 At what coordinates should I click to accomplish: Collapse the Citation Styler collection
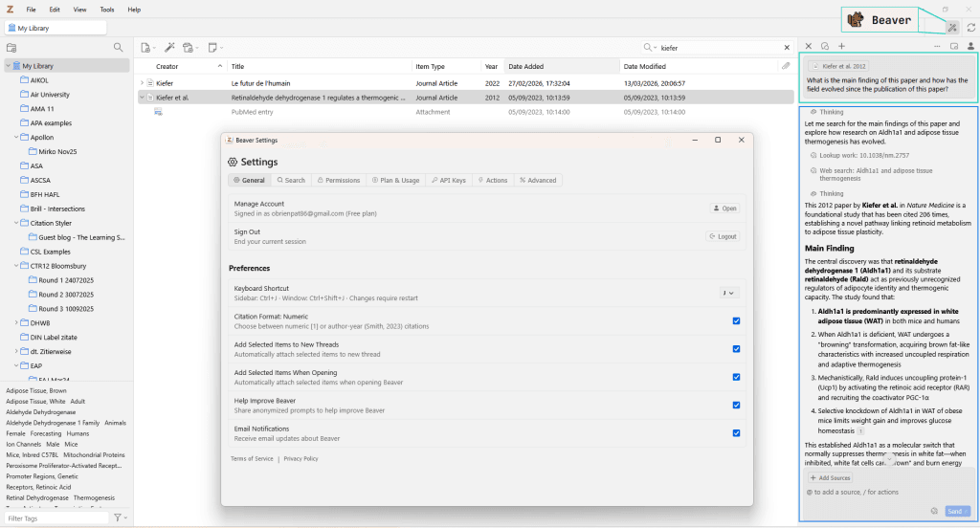coord(16,223)
